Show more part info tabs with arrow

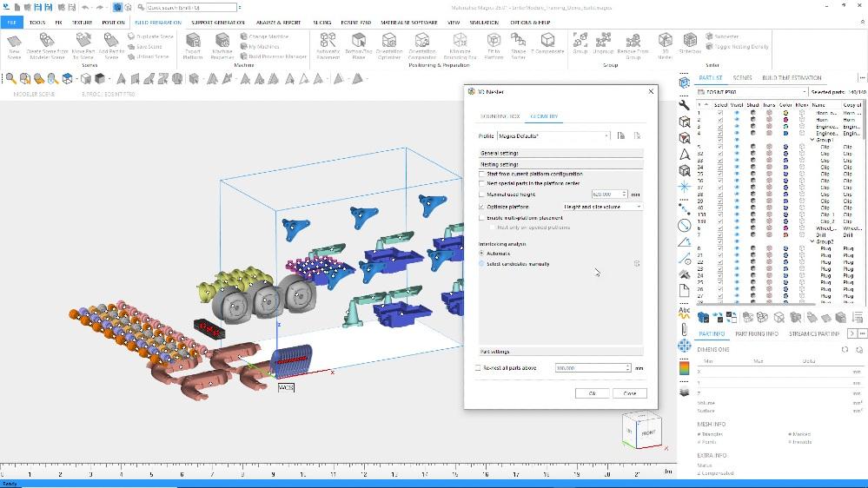pos(852,333)
